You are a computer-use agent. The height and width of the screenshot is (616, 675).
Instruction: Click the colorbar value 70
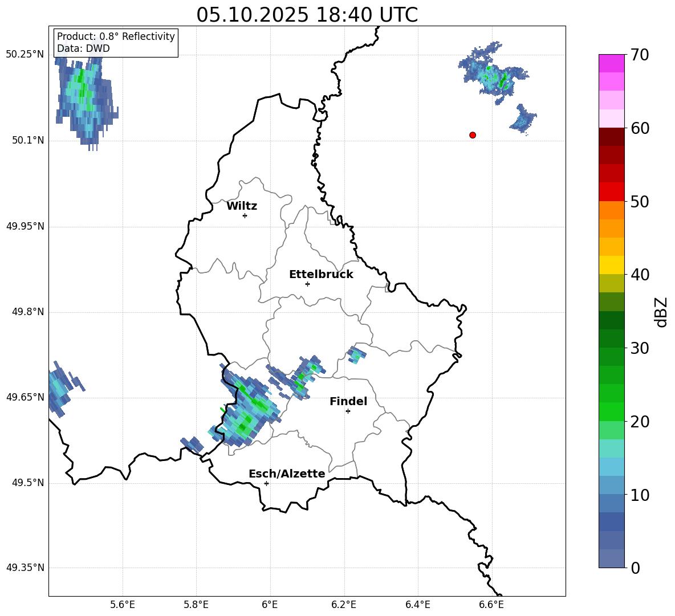(x=640, y=55)
